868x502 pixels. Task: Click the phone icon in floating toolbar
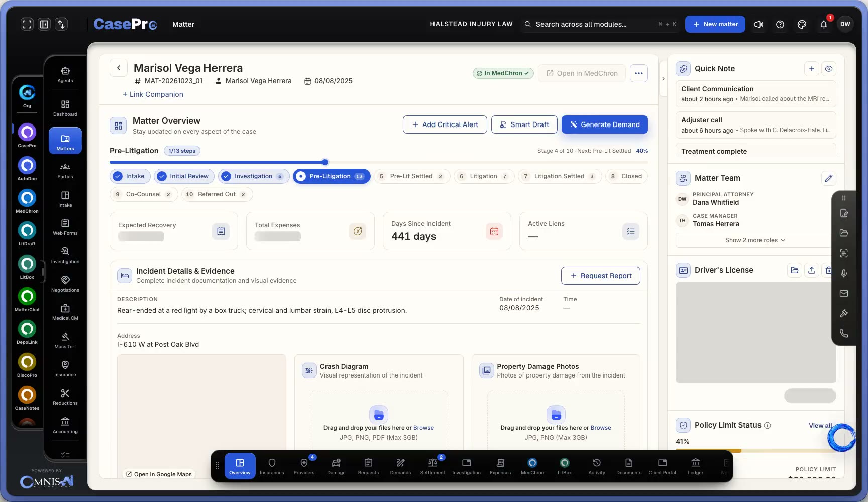point(844,333)
